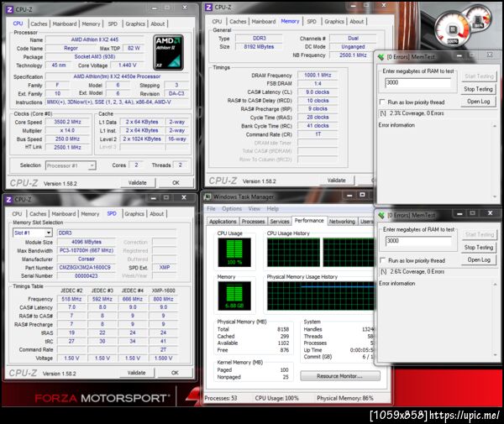Open Task Manager Options menu
Screen dimensions: 504x424
tap(232, 208)
